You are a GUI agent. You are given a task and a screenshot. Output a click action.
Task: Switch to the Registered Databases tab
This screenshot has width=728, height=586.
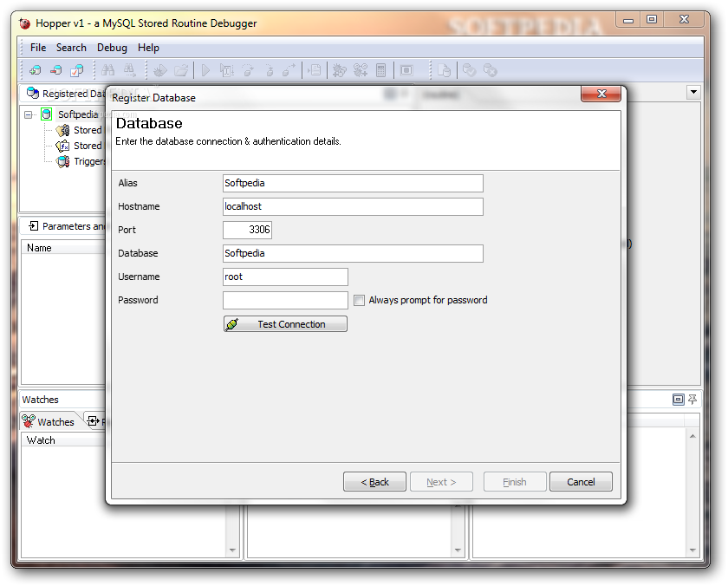[x=66, y=94]
